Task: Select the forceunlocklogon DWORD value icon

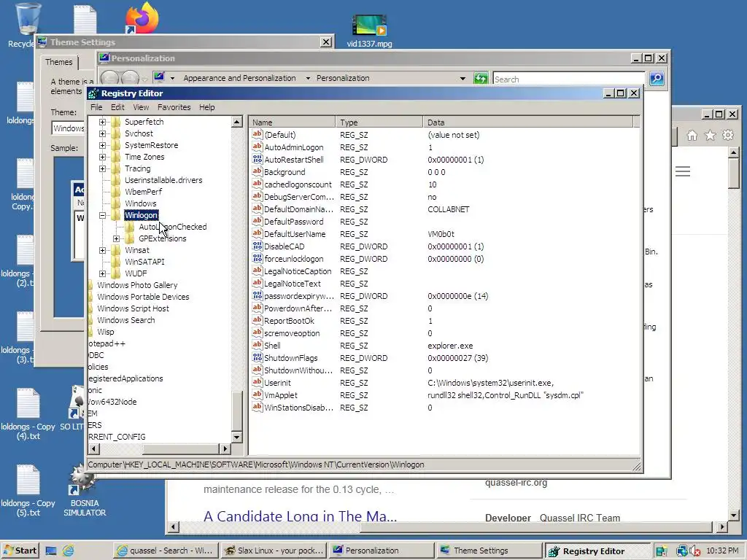Action: point(258,259)
